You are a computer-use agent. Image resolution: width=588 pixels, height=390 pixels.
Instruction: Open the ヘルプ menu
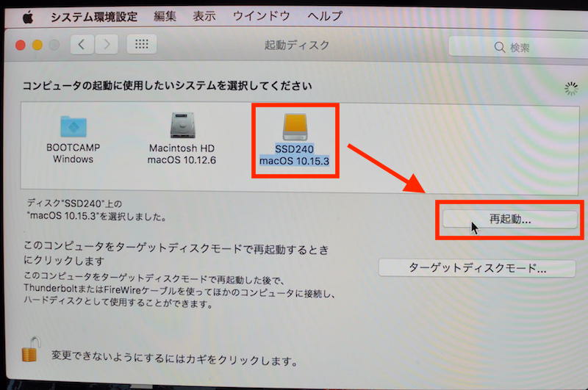(x=325, y=15)
